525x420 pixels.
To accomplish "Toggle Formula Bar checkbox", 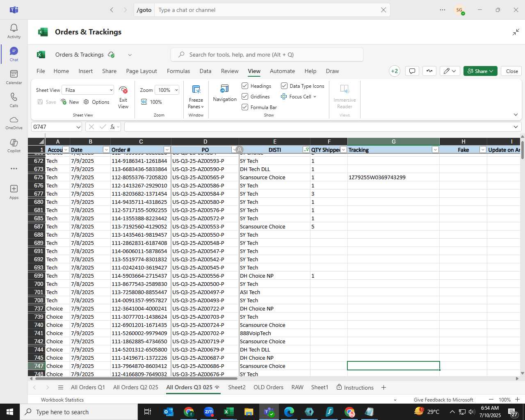I will click(x=245, y=107).
